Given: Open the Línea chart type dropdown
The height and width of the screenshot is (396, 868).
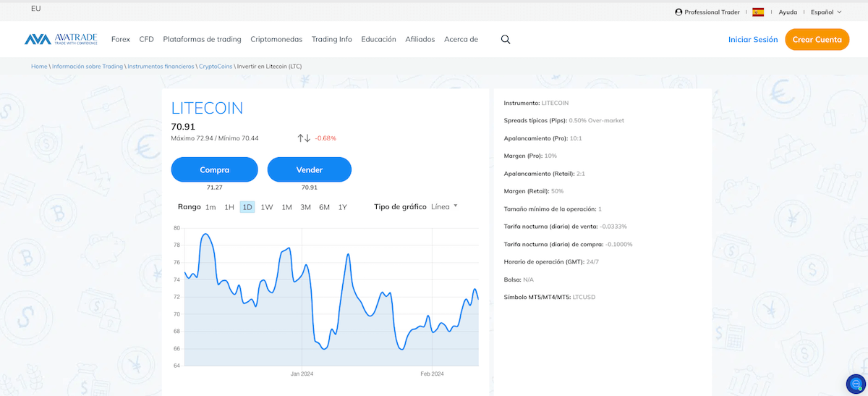Looking at the screenshot, I should [444, 207].
